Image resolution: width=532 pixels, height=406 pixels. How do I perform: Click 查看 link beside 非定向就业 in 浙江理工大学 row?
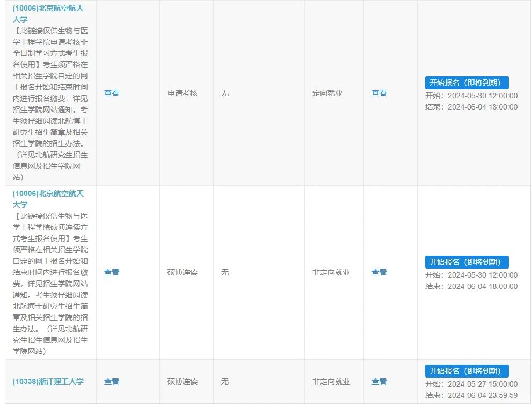[379, 381]
